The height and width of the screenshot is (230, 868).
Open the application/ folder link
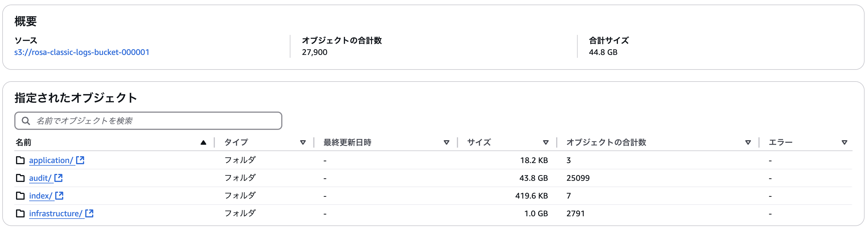(51, 160)
